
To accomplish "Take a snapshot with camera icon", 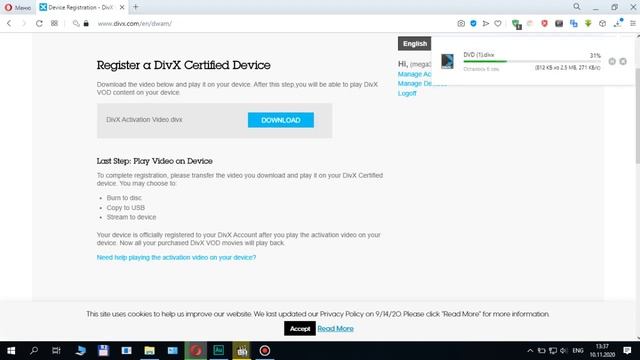I will (x=461, y=24).
